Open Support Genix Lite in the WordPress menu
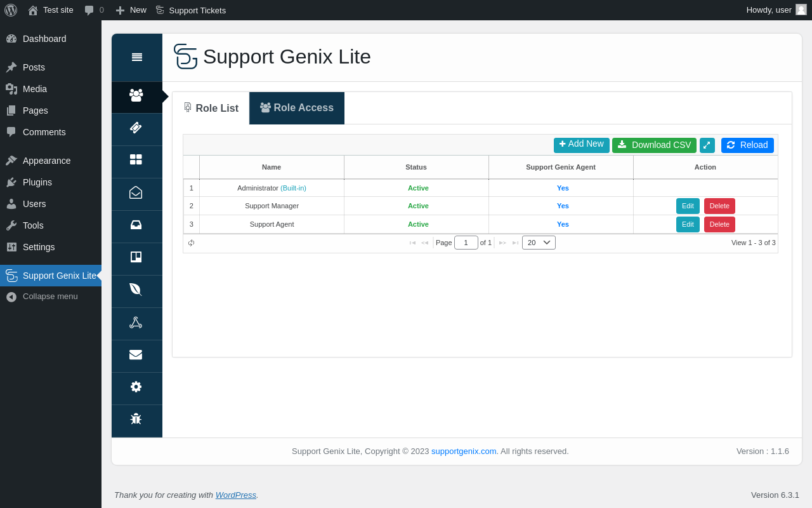812x508 pixels. click(51, 276)
